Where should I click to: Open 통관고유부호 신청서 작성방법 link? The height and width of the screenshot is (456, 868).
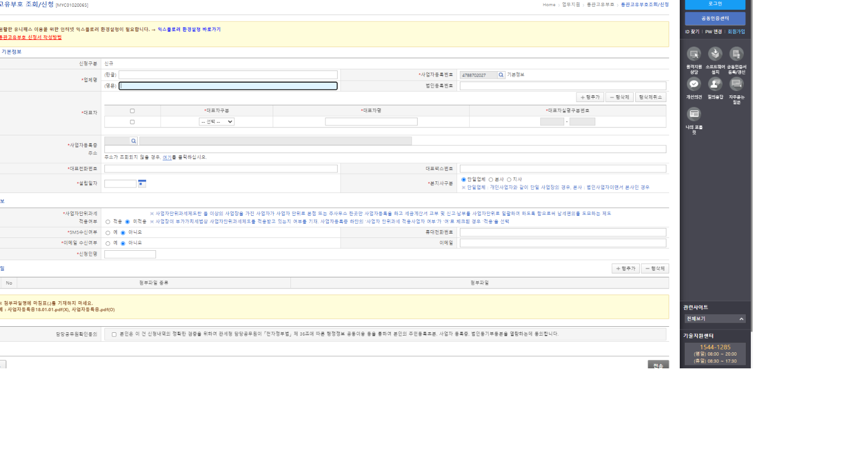click(x=31, y=38)
